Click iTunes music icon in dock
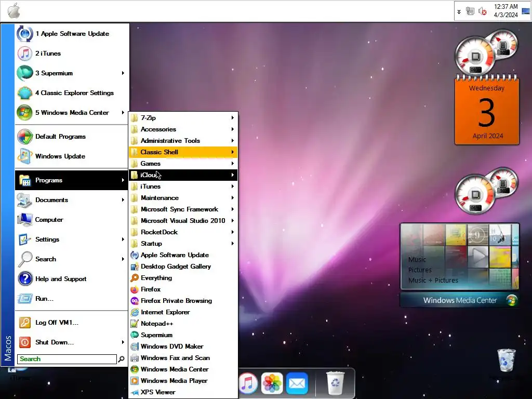Viewport: 532px width, 399px height. pos(248,383)
